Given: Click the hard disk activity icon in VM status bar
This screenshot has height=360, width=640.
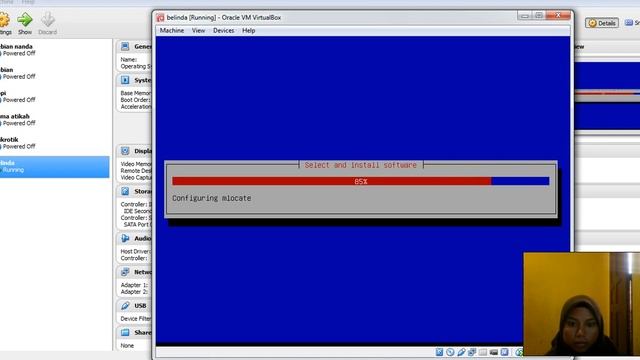Looking at the screenshot, I should [x=439, y=352].
